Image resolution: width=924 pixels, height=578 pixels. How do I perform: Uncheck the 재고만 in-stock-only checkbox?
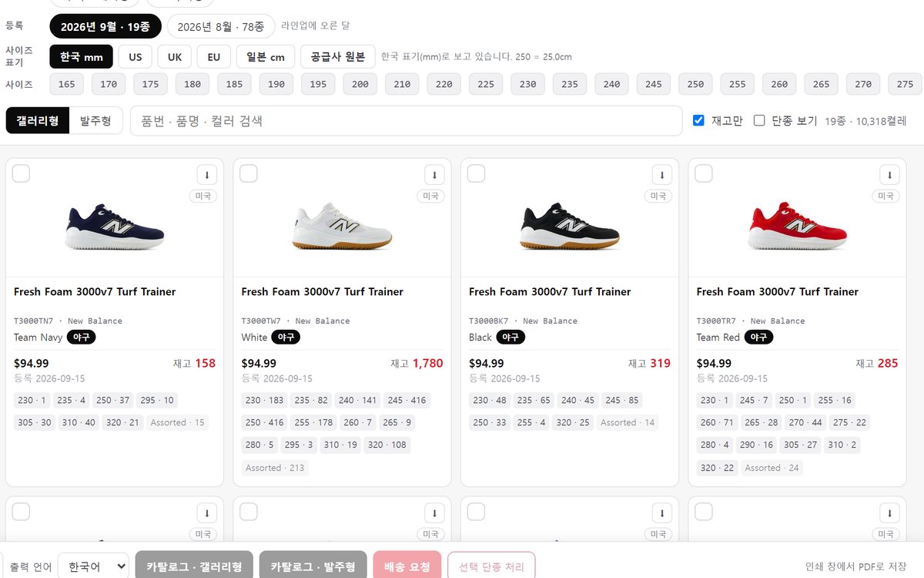[698, 120]
